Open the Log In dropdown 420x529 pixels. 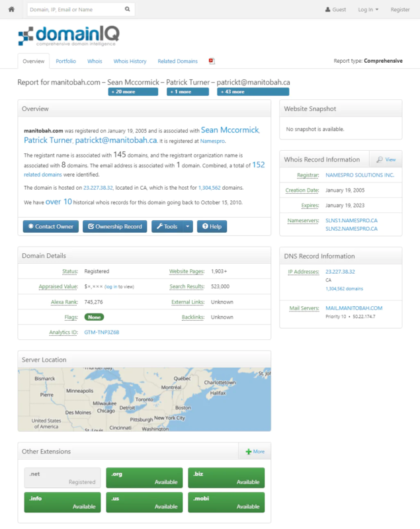(x=368, y=9)
